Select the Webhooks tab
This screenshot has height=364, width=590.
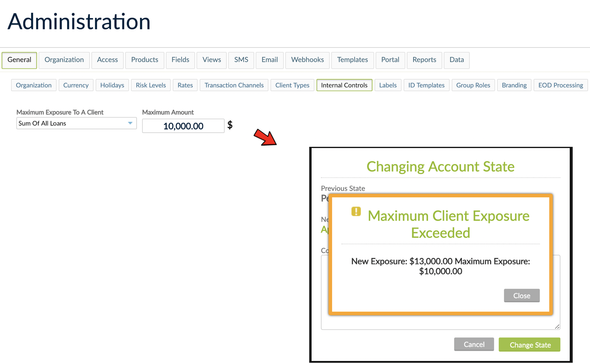coord(307,60)
